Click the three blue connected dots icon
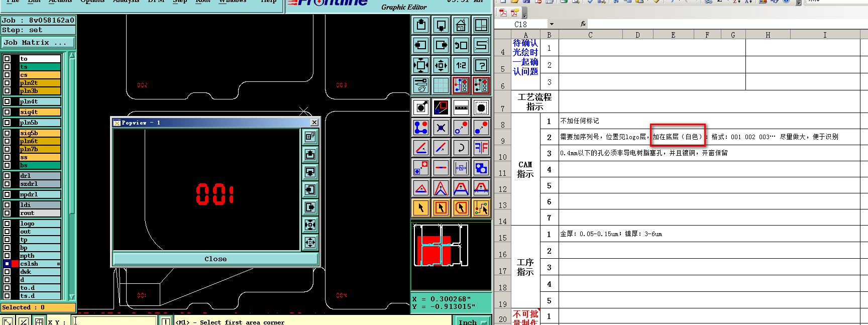Viewport: 868px width, 325px height. point(421,128)
